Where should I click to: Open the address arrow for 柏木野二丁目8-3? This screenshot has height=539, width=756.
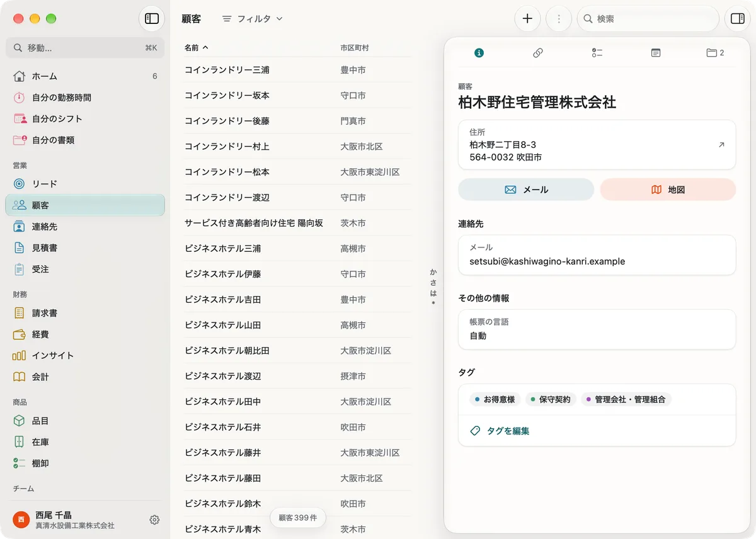click(x=721, y=145)
